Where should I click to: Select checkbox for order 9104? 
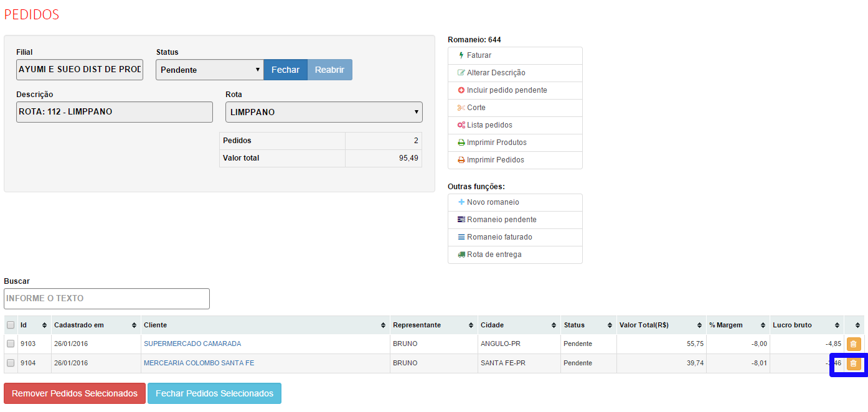(x=11, y=363)
